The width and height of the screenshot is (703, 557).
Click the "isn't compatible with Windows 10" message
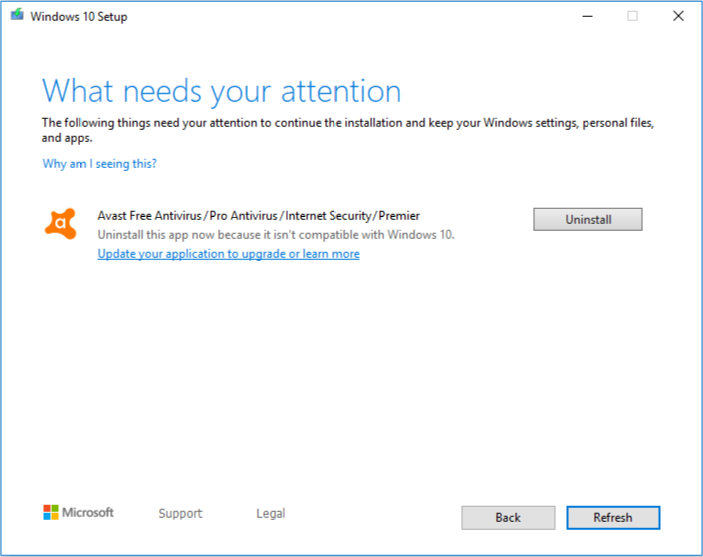275,234
